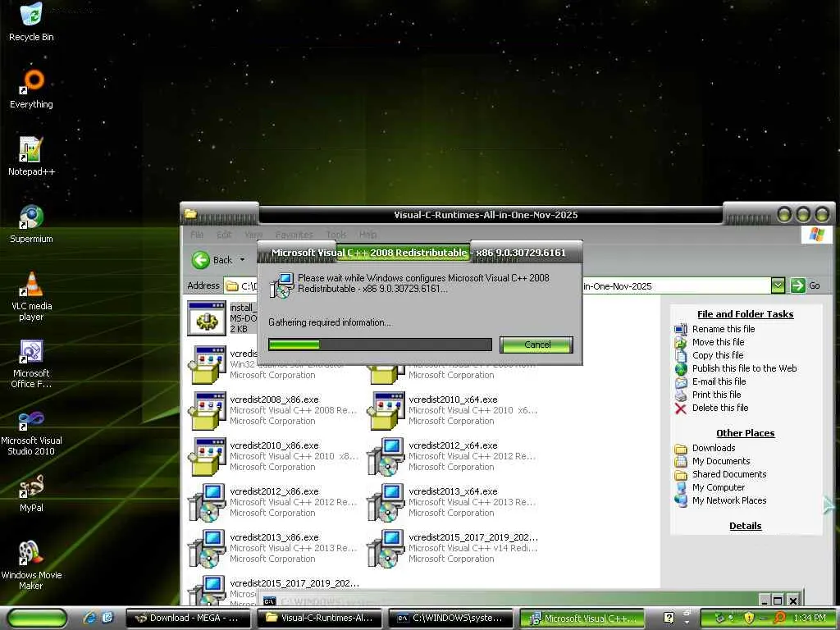
Task: Click Rename this file link
Action: pos(724,329)
